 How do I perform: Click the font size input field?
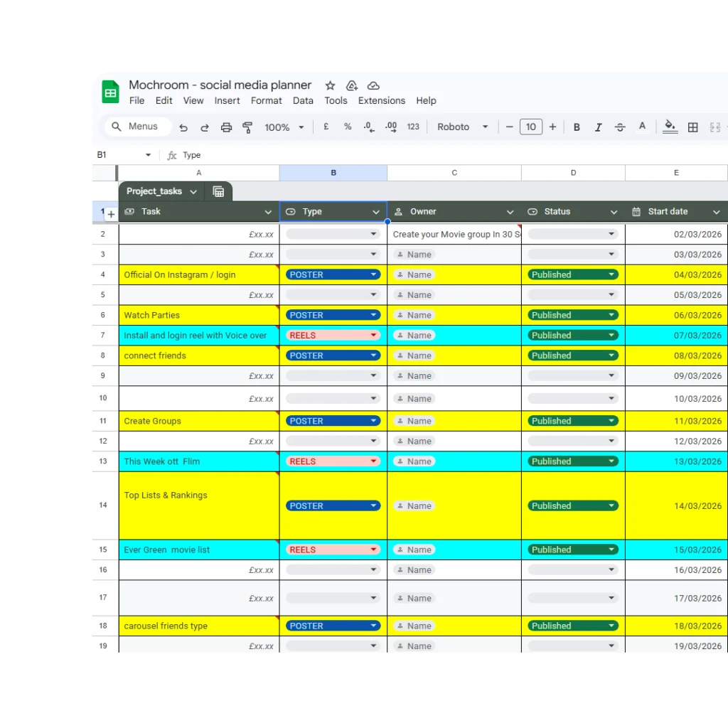click(531, 127)
